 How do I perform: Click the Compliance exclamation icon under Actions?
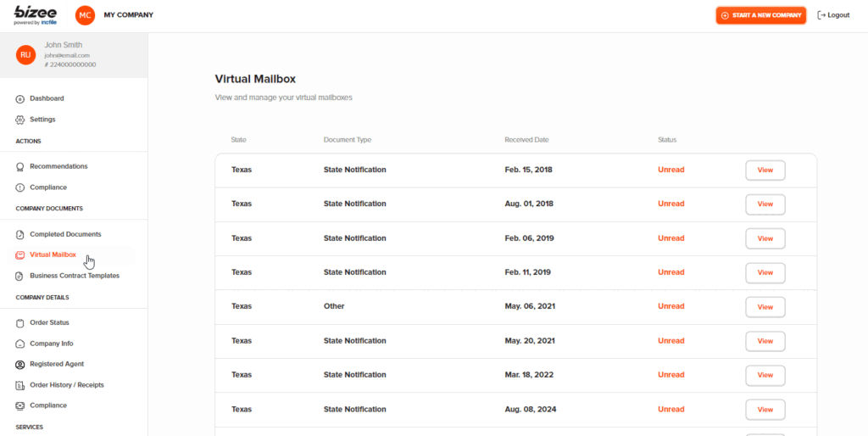pos(20,187)
